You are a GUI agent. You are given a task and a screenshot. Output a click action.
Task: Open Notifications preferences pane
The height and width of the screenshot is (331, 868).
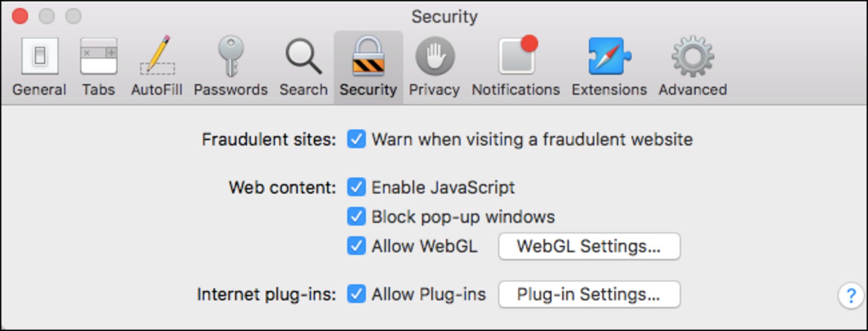point(516,66)
